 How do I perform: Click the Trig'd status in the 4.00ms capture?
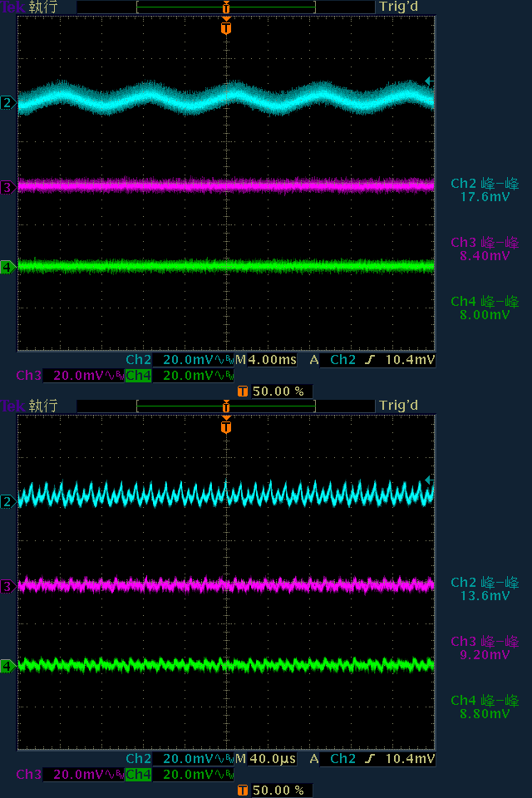tap(399, 7)
